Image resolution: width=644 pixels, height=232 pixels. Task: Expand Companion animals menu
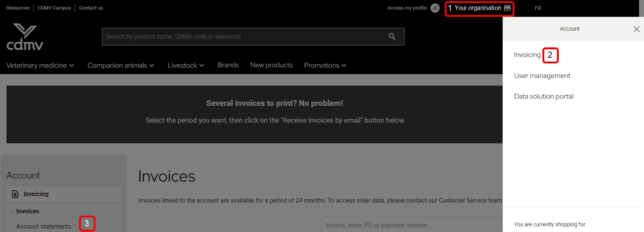(121, 65)
